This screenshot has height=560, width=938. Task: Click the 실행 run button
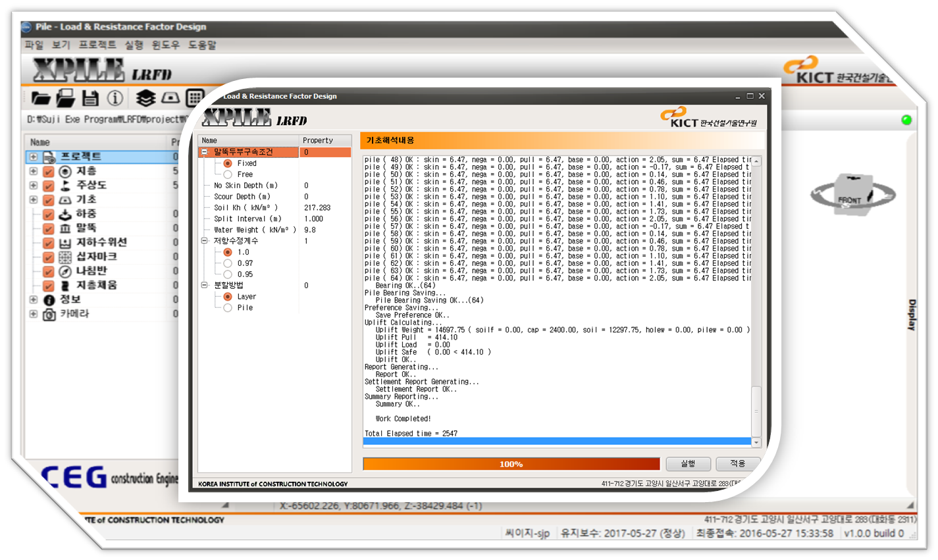tap(688, 464)
